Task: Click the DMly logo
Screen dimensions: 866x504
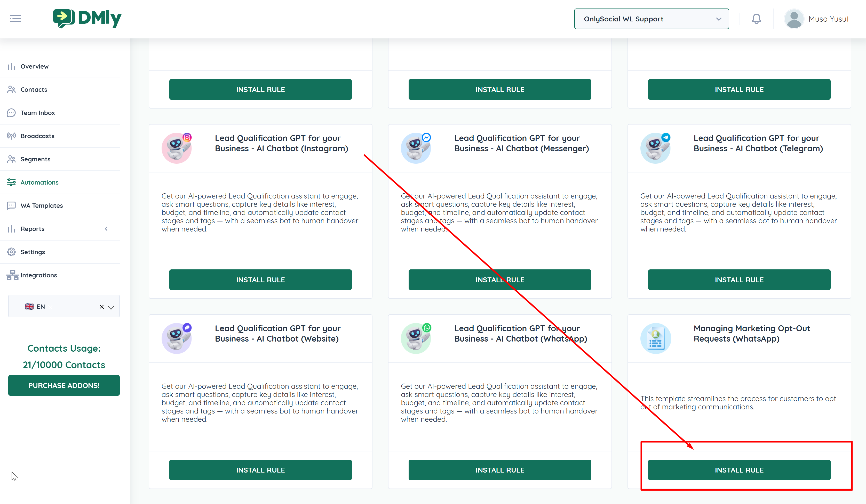Action: click(x=87, y=19)
